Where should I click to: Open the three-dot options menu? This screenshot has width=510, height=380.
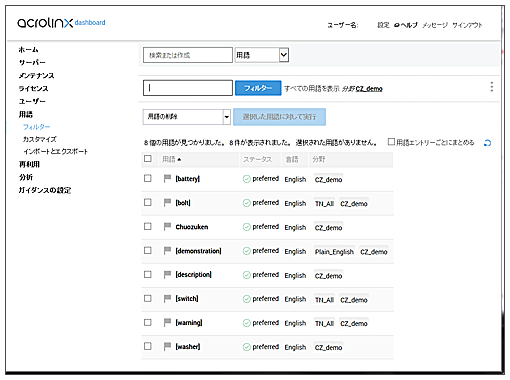[492, 87]
